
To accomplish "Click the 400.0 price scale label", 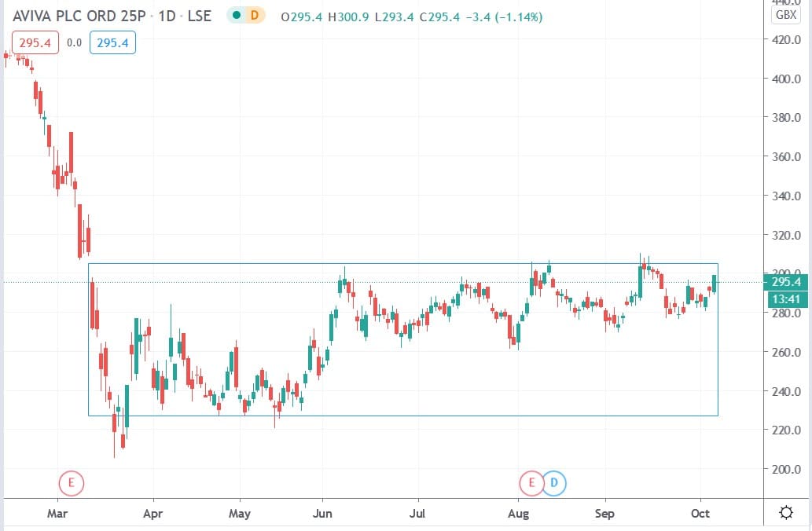I will [x=785, y=79].
